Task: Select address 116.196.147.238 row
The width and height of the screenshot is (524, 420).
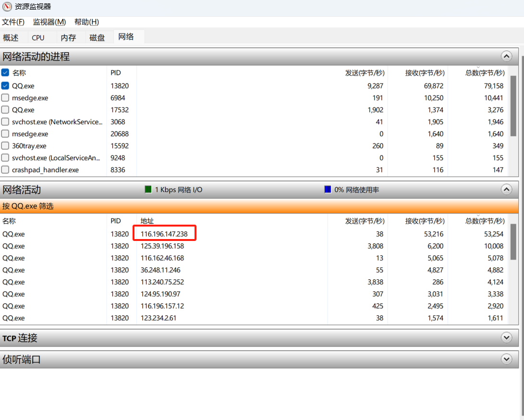Action: [x=254, y=234]
